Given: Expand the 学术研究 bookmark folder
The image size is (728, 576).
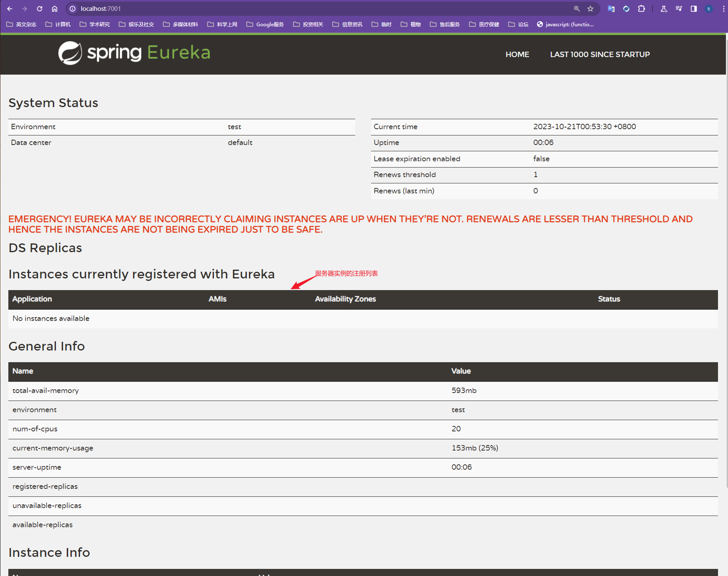Looking at the screenshot, I should [95, 25].
